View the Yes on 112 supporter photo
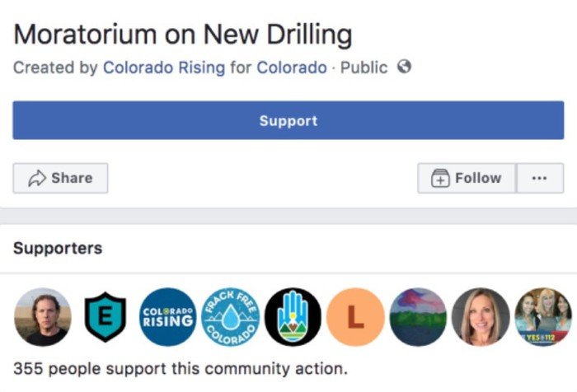This screenshot has height=392, width=577. (x=542, y=317)
